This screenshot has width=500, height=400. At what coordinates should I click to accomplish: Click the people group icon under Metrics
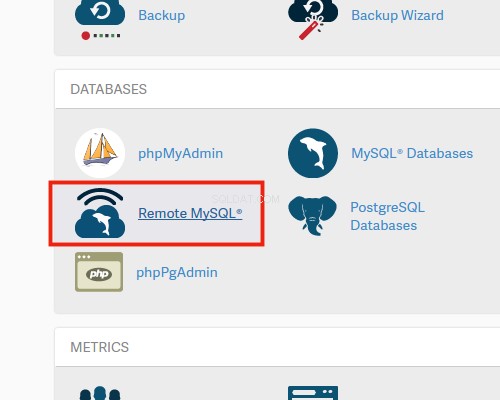[x=100, y=393]
